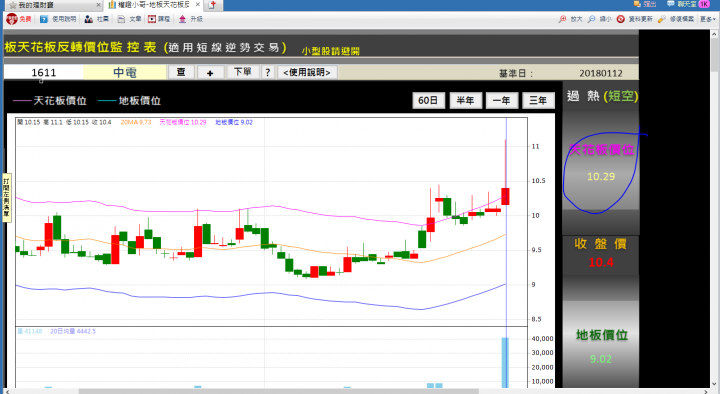Viewport: 720px width, 394px height.
Task: Refresh data via 資料更新 icon
Action: (621, 19)
